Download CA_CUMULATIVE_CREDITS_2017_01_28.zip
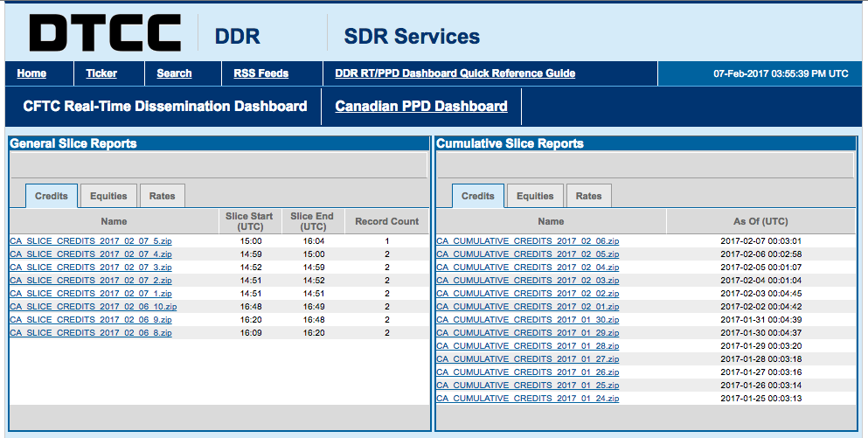 click(528, 346)
